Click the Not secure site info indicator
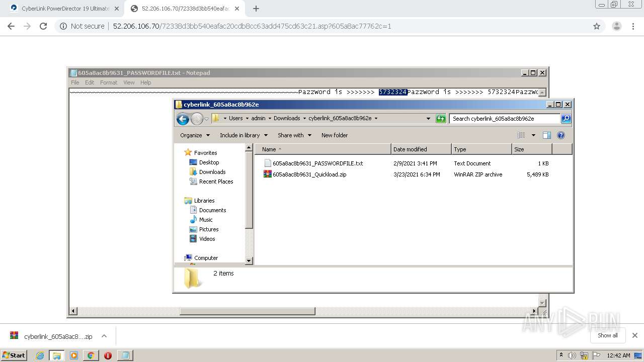 pyautogui.click(x=82, y=26)
